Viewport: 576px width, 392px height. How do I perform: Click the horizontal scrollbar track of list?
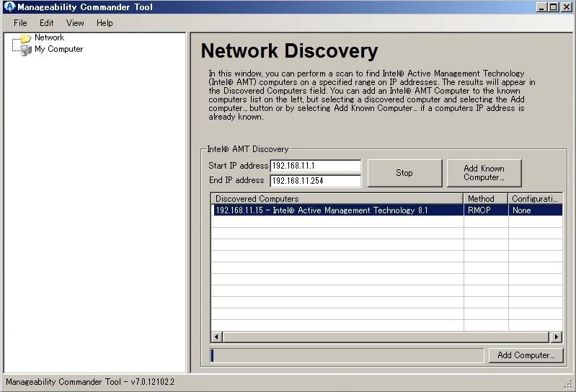click(386, 337)
